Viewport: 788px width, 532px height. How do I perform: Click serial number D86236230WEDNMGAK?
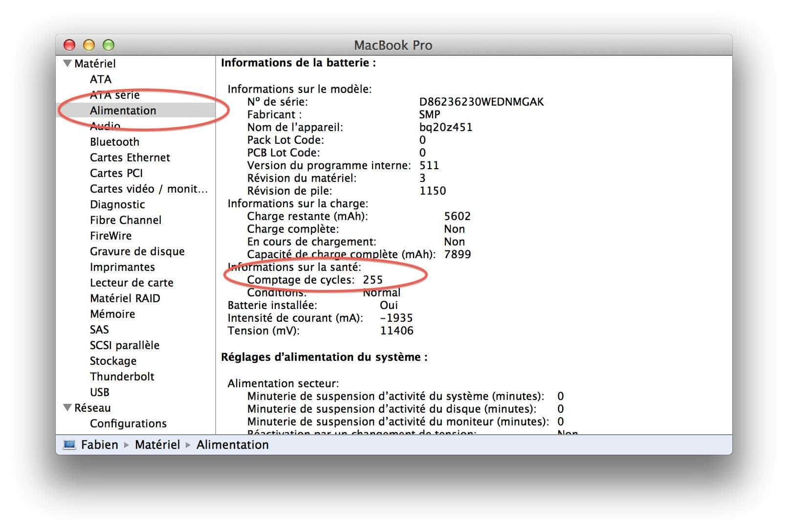click(482, 102)
